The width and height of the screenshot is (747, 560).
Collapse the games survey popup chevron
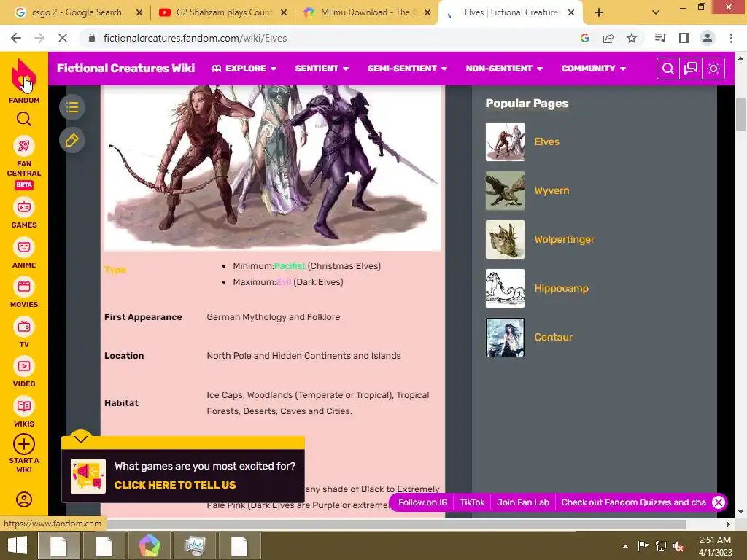coord(81,438)
